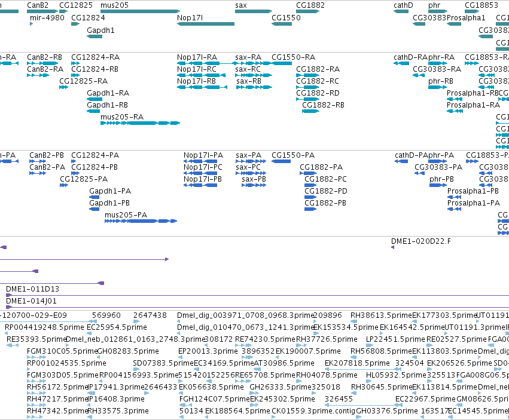Click the 2647438 EST label
This screenshot has width=509, height=420.
pyautogui.click(x=150, y=315)
